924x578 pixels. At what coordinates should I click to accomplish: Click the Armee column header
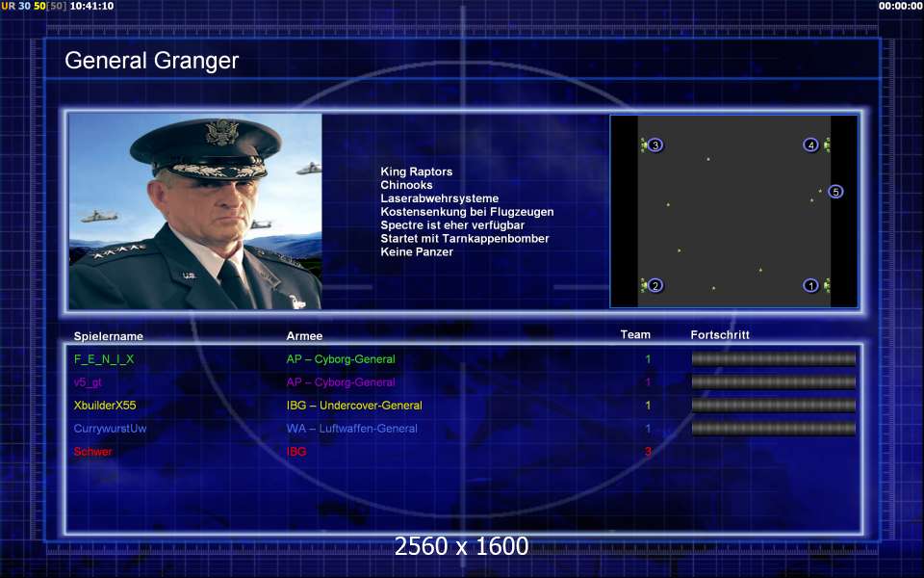click(x=304, y=335)
